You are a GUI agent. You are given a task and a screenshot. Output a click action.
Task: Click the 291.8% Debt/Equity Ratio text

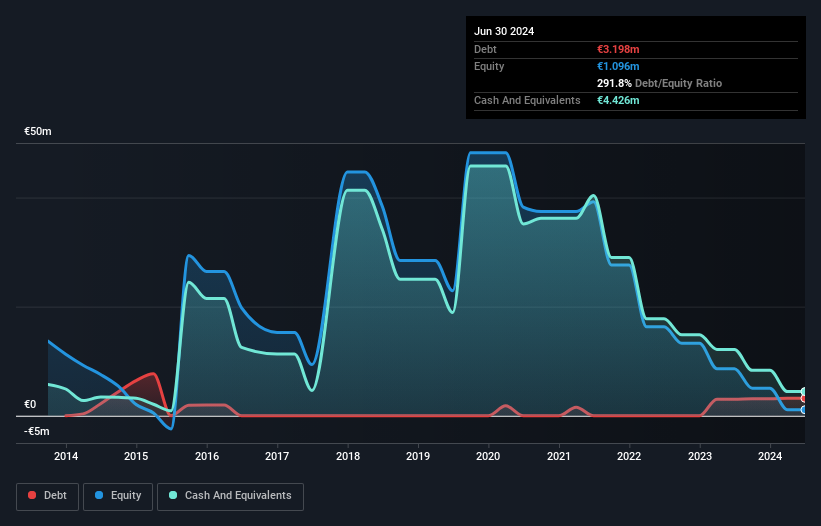pos(659,83)
